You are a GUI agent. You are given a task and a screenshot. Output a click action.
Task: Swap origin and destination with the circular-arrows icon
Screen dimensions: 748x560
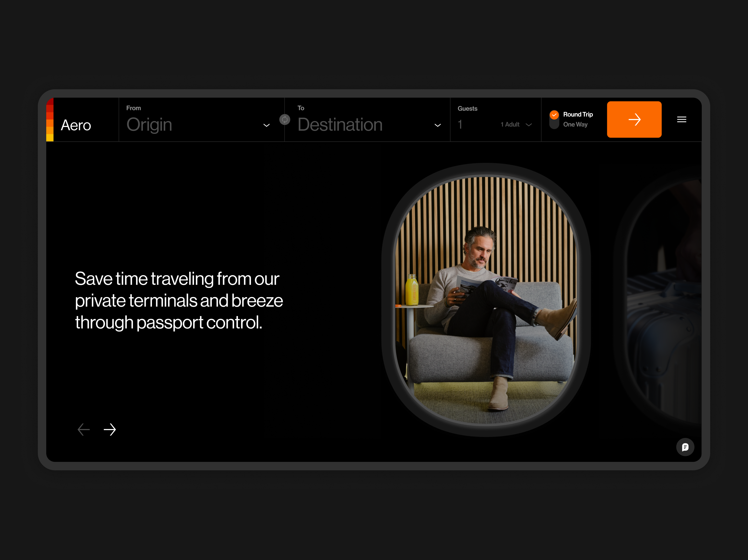[x=285, y=120]
